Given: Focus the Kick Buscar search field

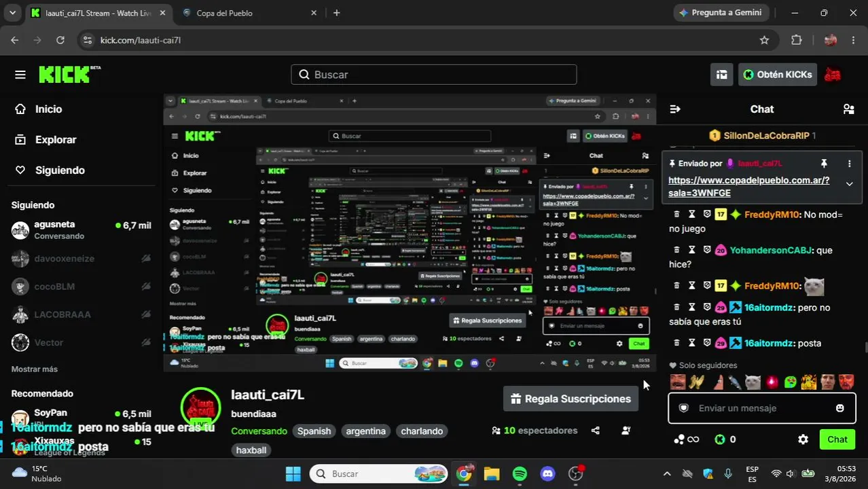Looking at the screenshot, I should pyautogui.click(x=434, y=75).
